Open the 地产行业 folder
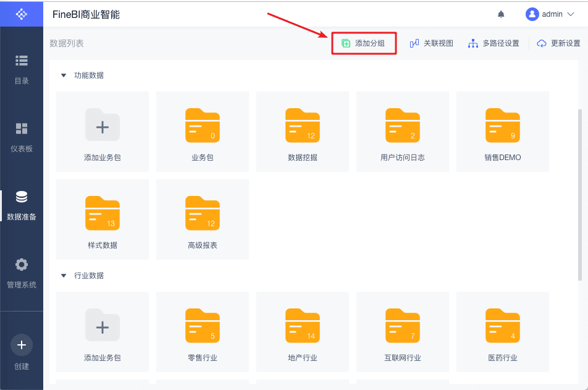The image size is (588, 390). coord(303,332)
